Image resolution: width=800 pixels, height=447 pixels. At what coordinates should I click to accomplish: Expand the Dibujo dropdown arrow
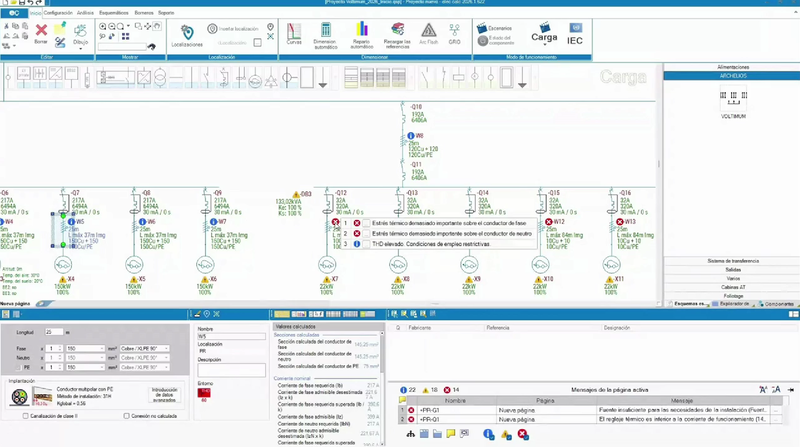pos(81,48)
